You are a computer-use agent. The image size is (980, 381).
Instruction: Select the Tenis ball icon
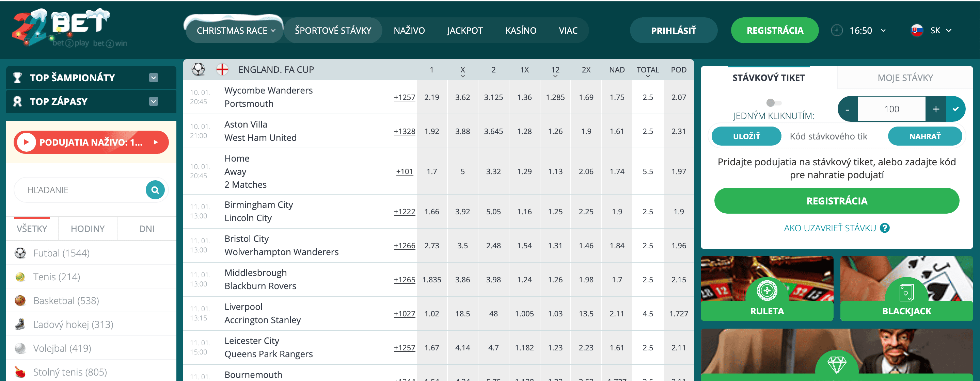20,277
